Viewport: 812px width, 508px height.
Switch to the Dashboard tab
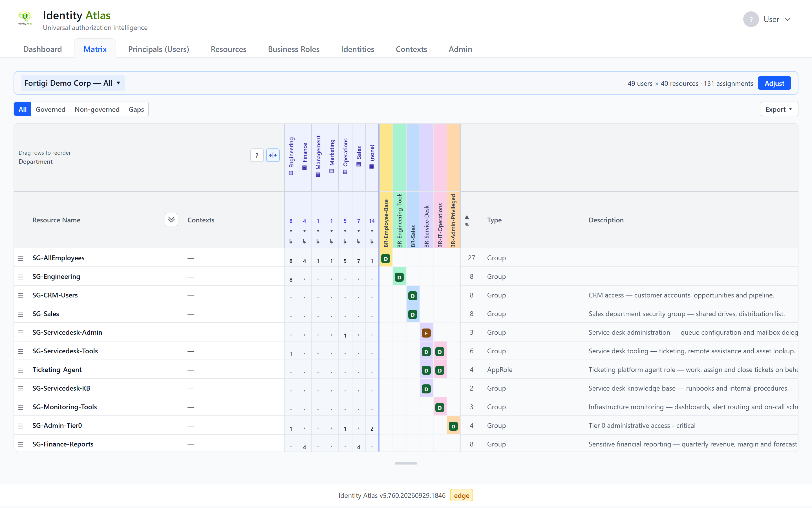click(x=42, y=49)
